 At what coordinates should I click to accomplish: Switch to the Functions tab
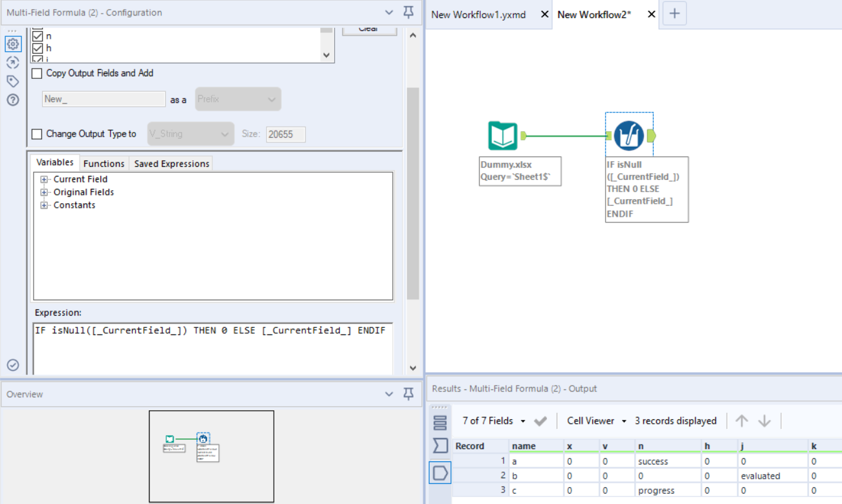104,163
